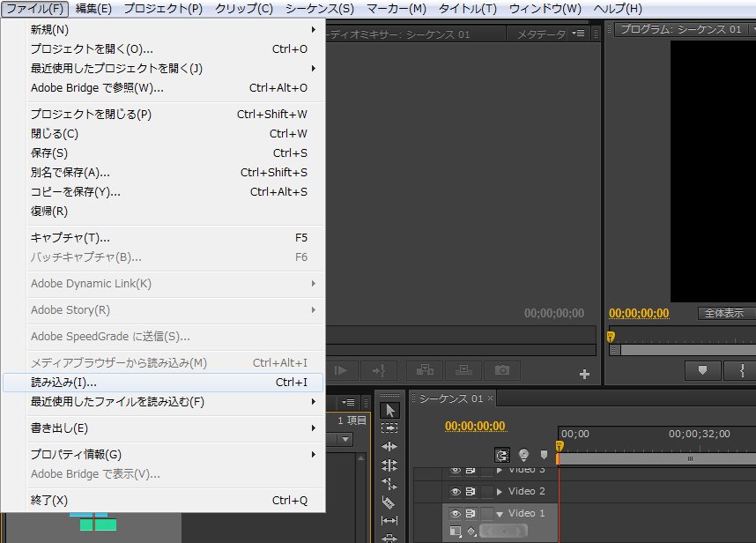
Task: Open 編集(E) menu
Action: (x=93, y=9)
